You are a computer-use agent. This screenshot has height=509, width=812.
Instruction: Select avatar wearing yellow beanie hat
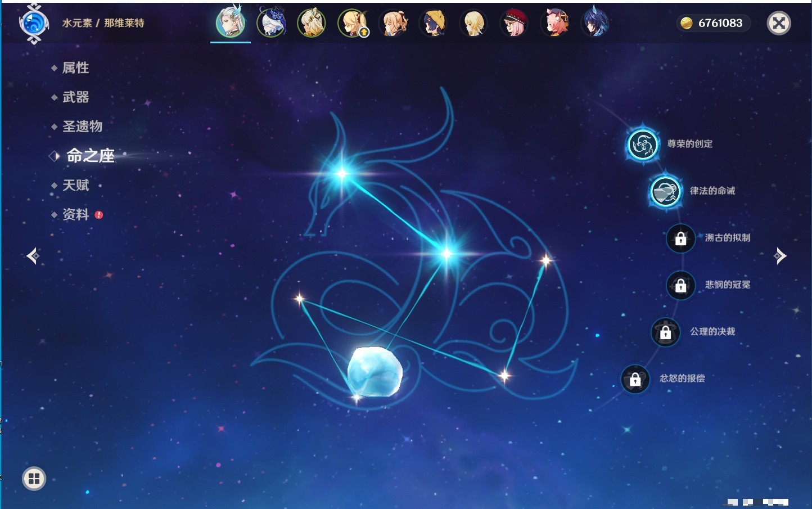[x=434, y=23]
